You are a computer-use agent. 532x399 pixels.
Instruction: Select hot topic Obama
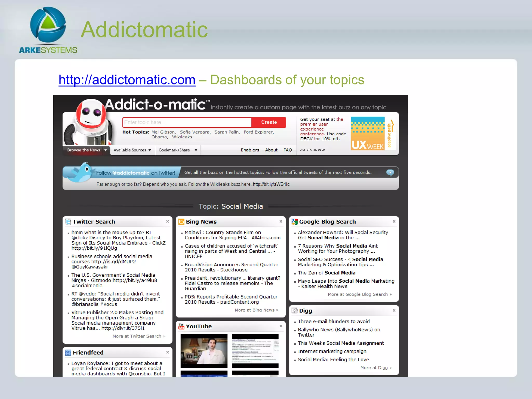coord(159,137)
